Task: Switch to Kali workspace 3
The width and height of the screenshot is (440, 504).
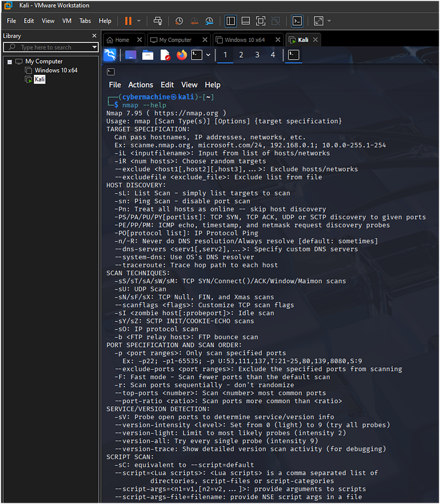Action: pos(257,55)
